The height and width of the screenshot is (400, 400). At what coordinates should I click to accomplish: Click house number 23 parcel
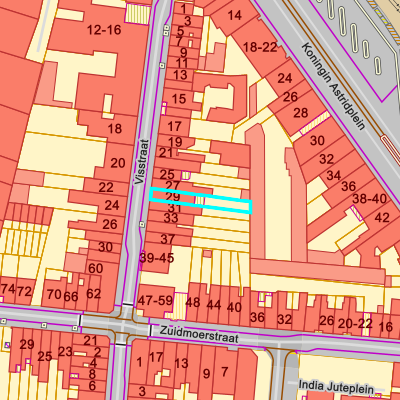tap(65, 351)
